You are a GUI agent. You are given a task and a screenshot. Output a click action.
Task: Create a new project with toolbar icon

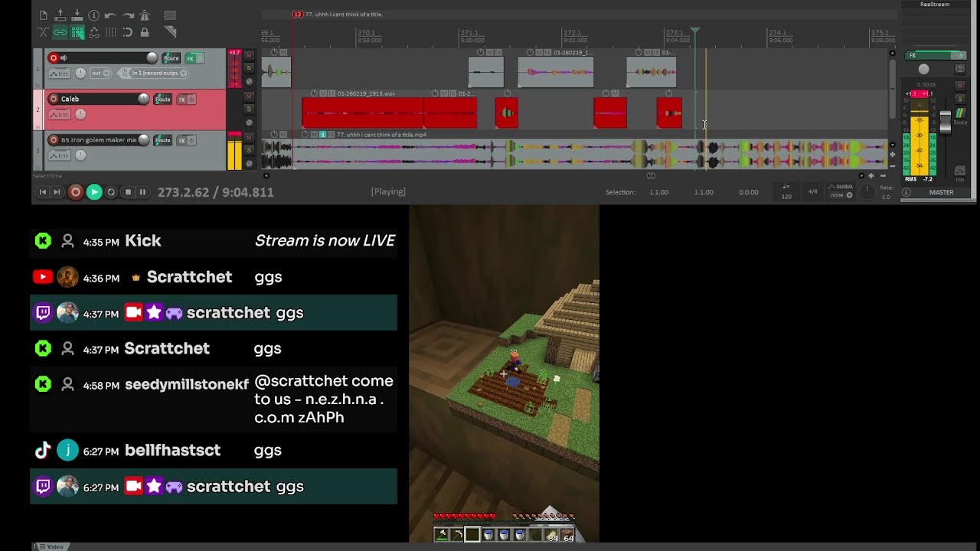43,15
